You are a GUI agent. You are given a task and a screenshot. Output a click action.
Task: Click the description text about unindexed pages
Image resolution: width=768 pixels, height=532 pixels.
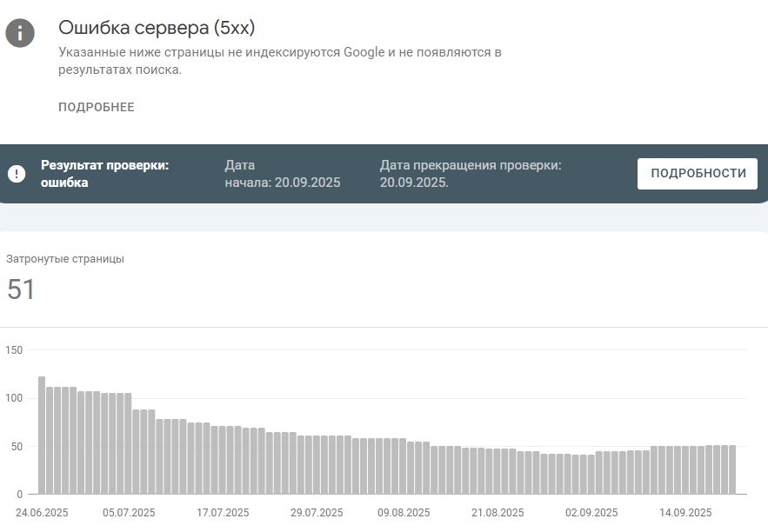[280, 61]
